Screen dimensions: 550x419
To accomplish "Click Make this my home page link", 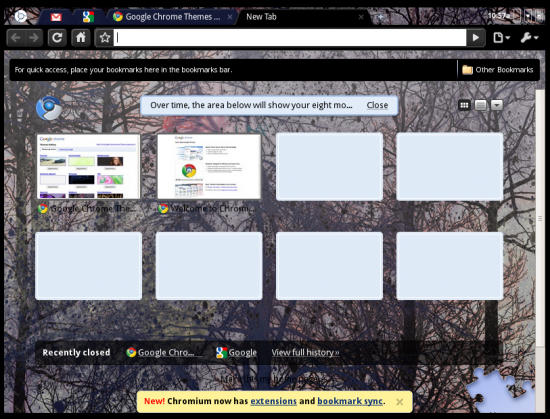I will click(270, 379).
